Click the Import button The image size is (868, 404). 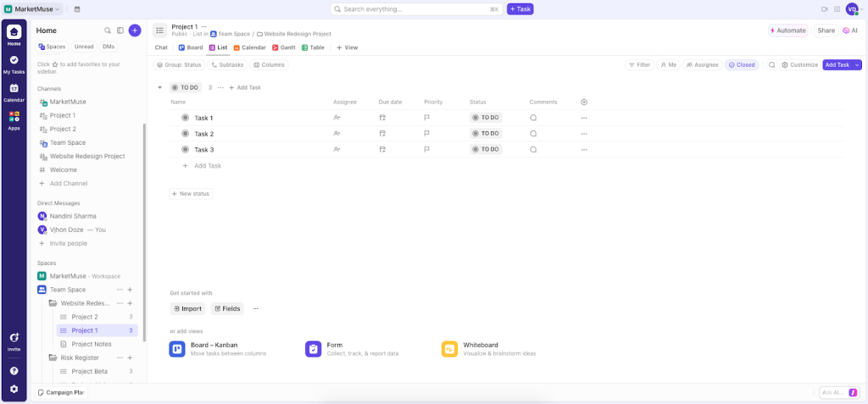187,308
